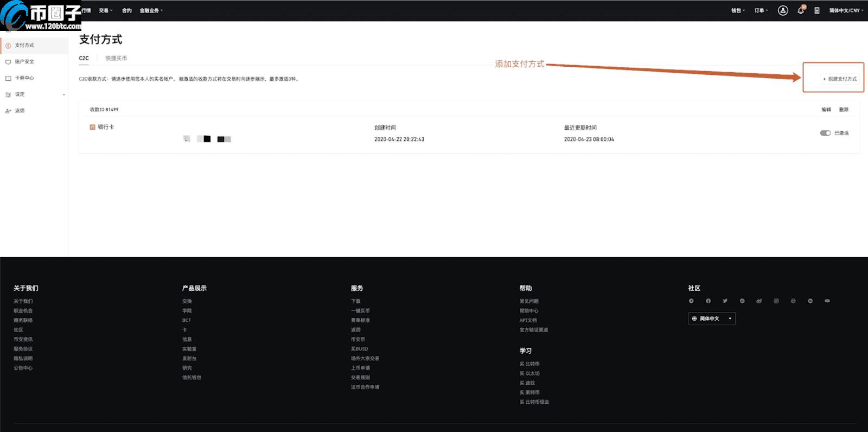Open the 买 以太坊 footer link

coord(529,373)
